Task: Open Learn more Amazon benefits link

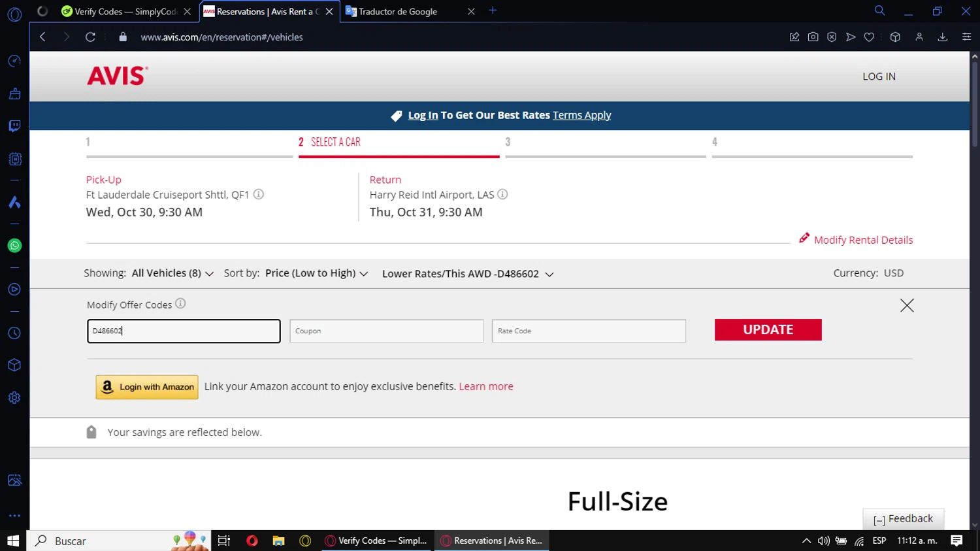Action: pyautogui.click(x=486, y=386)
